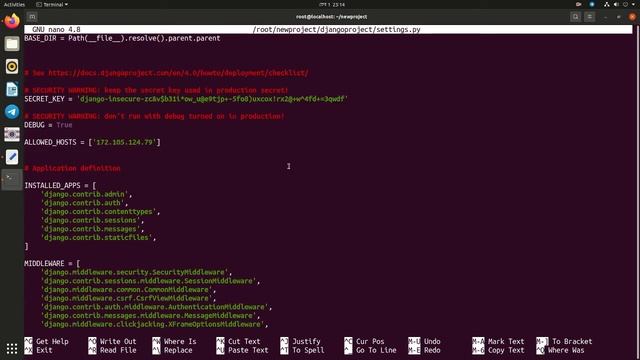The height and width of the screenshot is (360, 640).
Task: Open Telegram from the dock
Action: point(12,111)
